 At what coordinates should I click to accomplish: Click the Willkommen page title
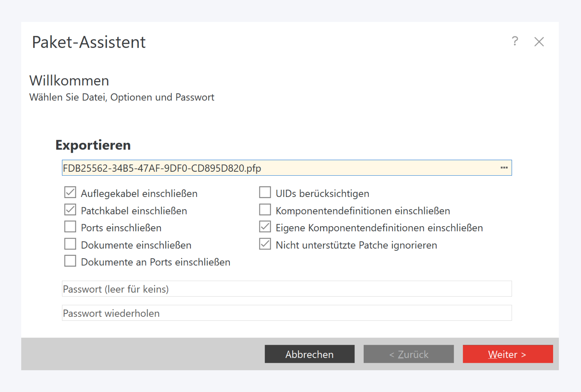click(69, 81)
